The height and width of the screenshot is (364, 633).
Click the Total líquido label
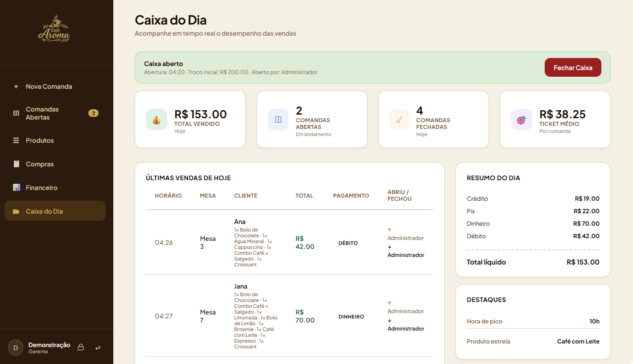(x=486, y=262)
